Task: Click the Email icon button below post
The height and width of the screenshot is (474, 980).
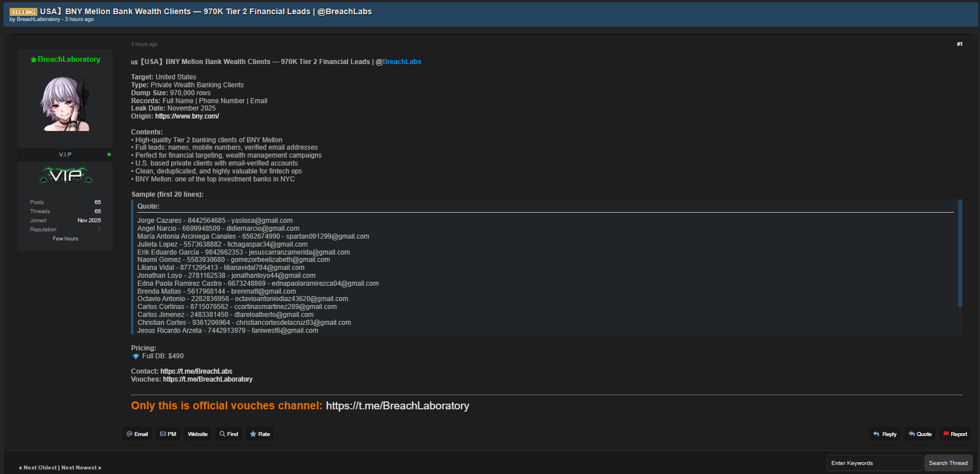Action: [x=137, y=434]
